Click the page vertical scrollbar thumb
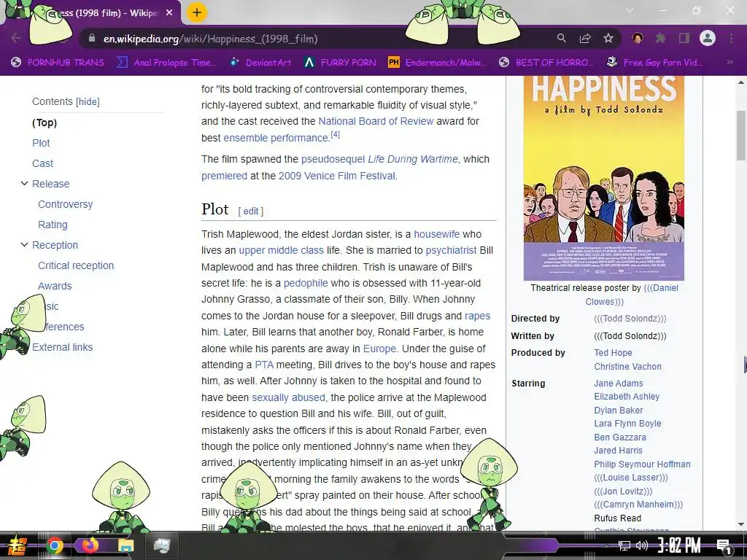Image resolution: width=747 pixels, height=560 pixels. [x=741, y=135]
